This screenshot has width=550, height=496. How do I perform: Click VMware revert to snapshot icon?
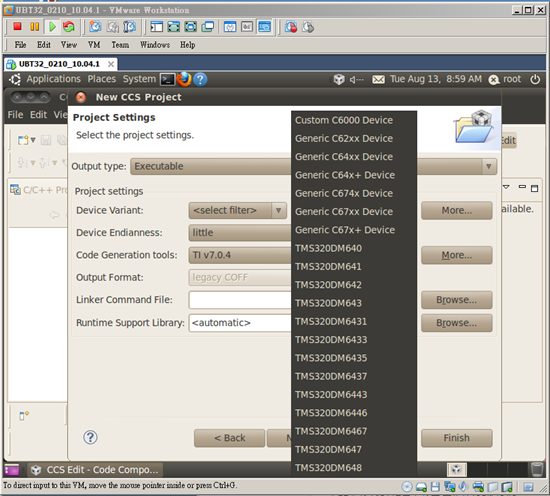(113, 27)
